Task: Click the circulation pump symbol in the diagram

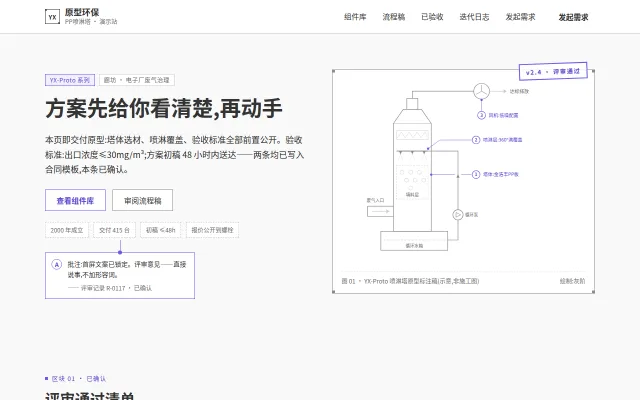Action: point(458,214)
